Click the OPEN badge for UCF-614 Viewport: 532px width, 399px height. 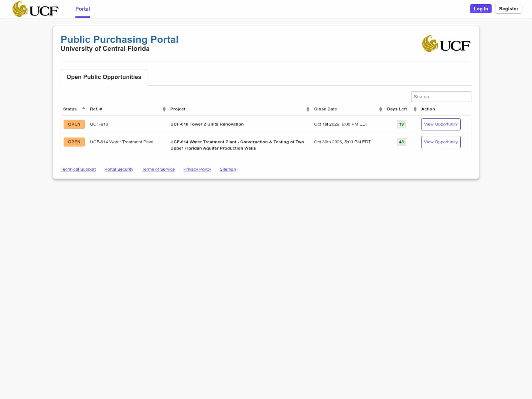74,142
